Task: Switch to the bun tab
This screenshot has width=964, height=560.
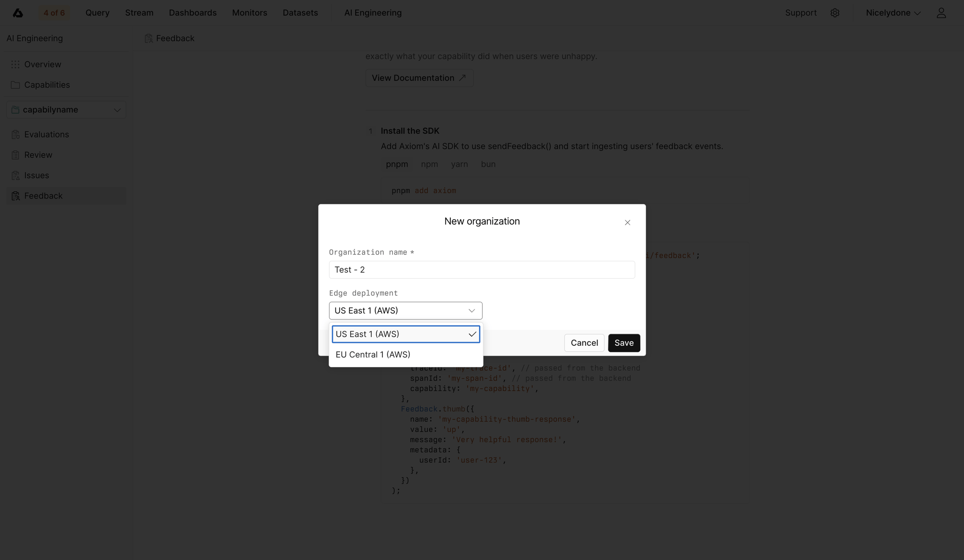Action: click(x=488, y=164)
